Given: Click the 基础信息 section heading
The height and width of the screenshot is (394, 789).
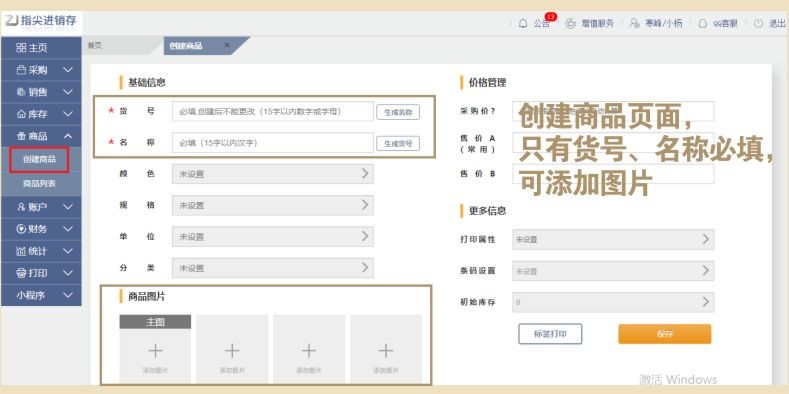Looking at the screenshot, I should pyautogui.click(x=146, y=83).
